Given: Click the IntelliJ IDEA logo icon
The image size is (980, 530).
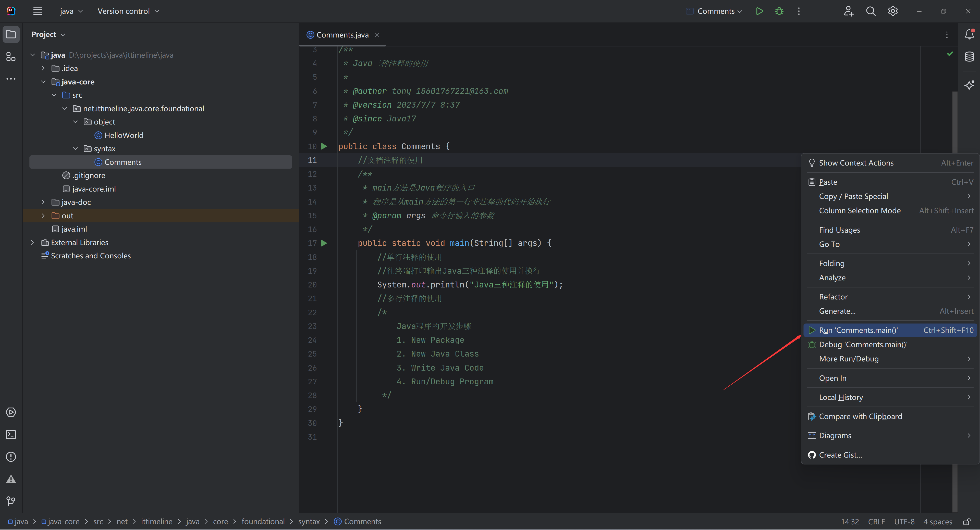Looking at the screenshot, I should point(11,11).
